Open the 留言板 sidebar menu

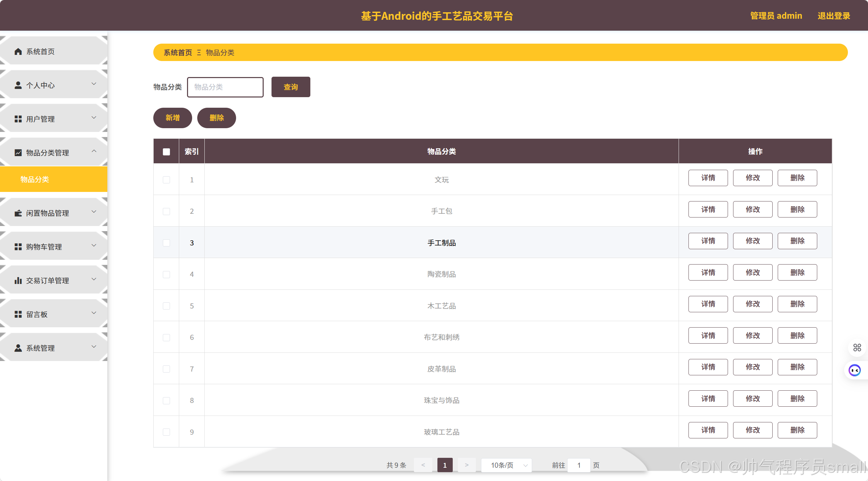coord(54,314)
